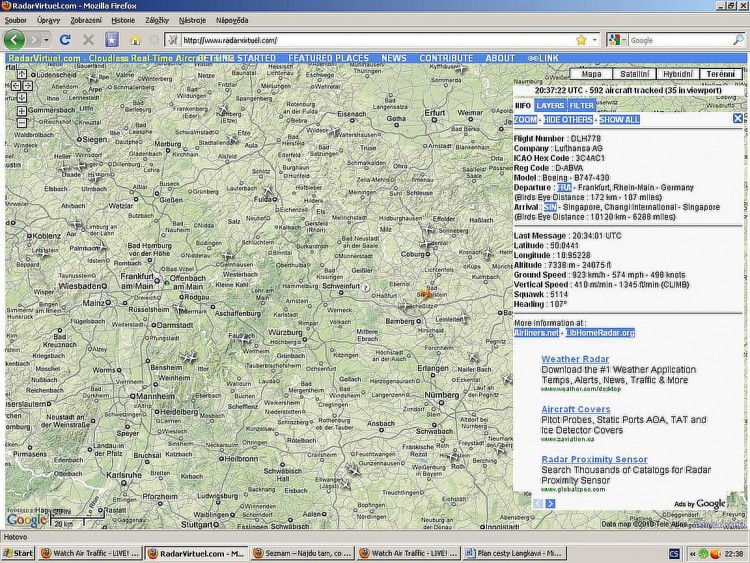The height and width of the screenshot is (563, 750).
Task: Click HIDE OTHERS link
Action: point(568,120)
